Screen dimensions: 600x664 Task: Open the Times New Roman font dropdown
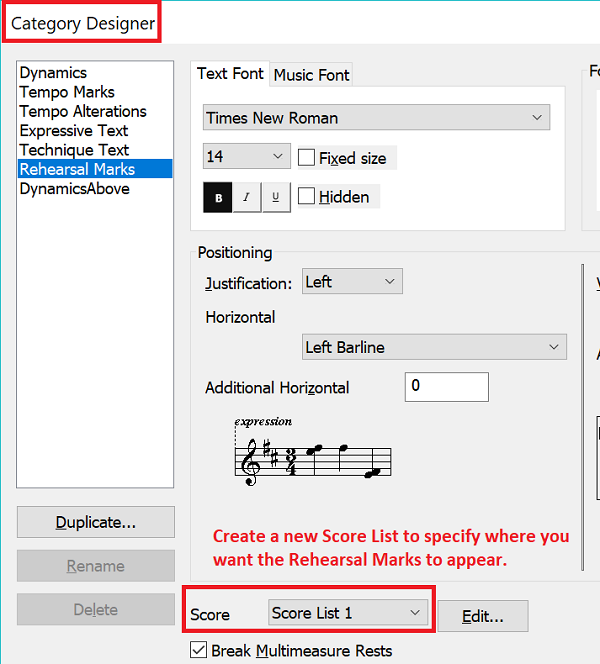coord(376,118)
